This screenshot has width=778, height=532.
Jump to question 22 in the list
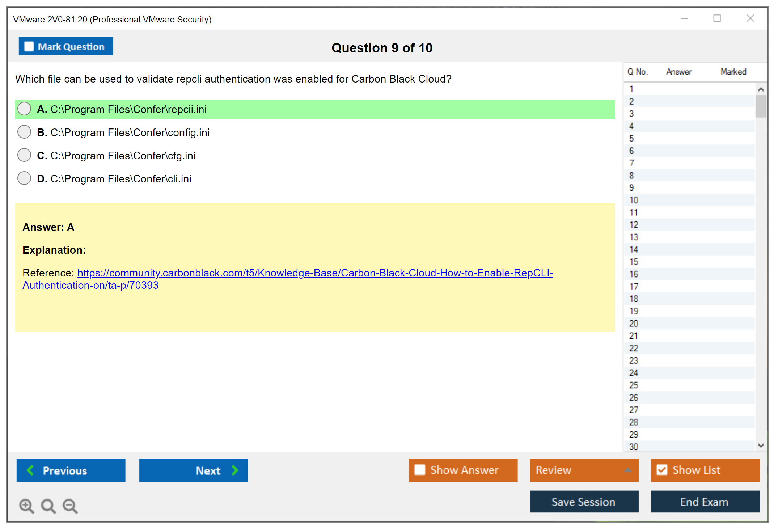634,348
